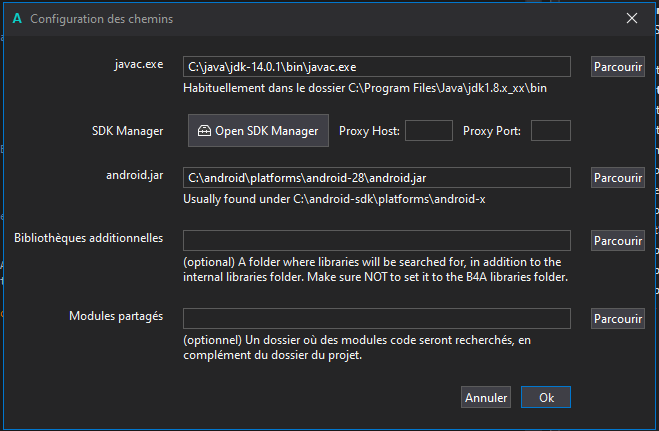
Task: Click the javac.exe label
Action: point(137,64)
